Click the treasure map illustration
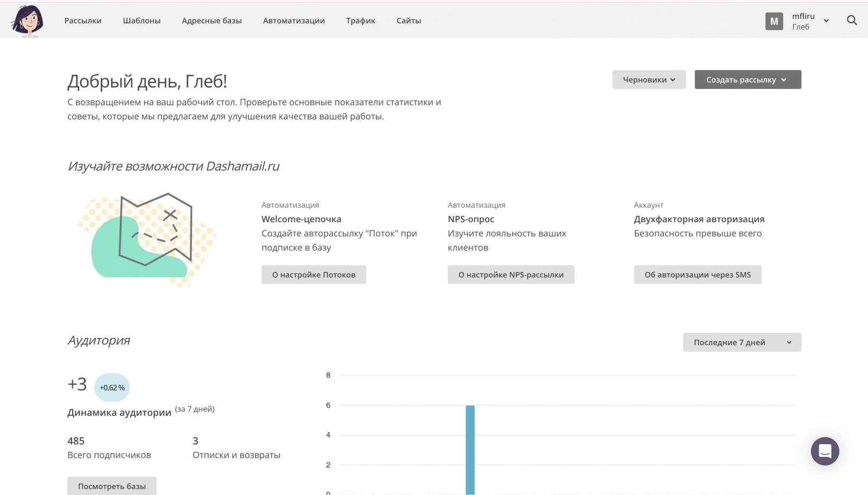 [148, 239]
